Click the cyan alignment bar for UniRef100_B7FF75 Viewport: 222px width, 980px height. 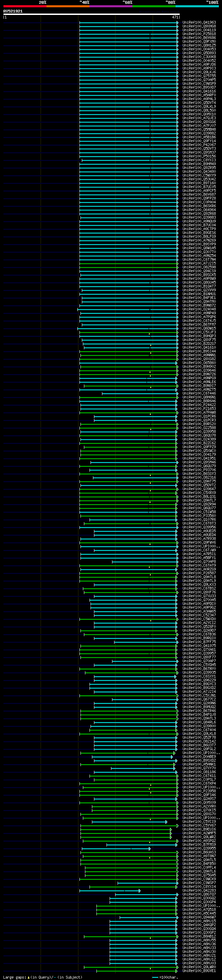(145, 642)
